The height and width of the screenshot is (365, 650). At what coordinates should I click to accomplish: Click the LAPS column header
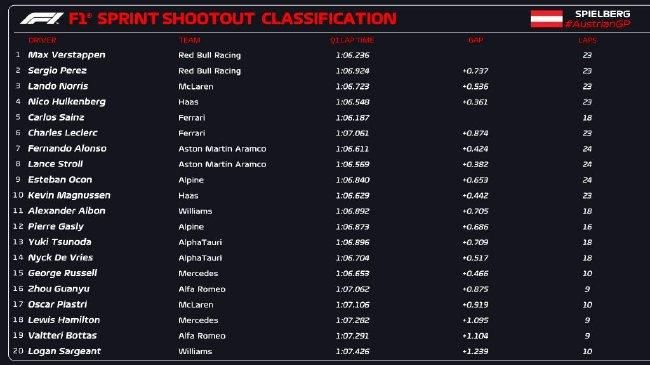click(587, 40)
